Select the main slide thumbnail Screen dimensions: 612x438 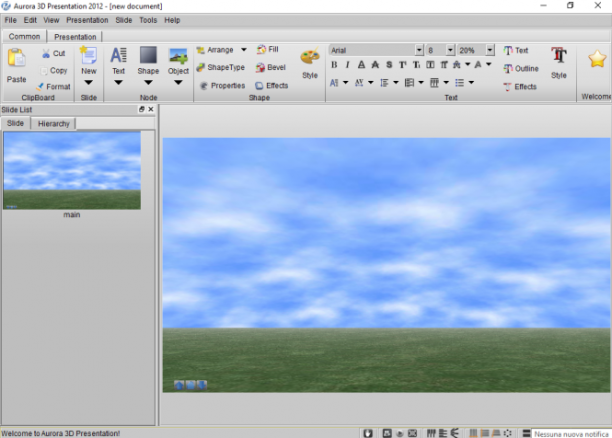[72, 171]
